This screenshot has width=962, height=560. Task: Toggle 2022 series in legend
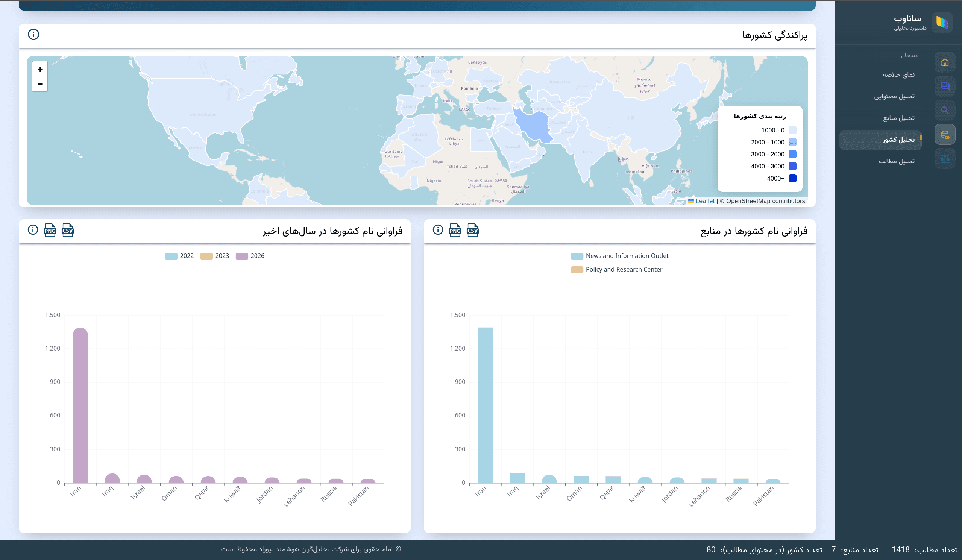[179, 256]
